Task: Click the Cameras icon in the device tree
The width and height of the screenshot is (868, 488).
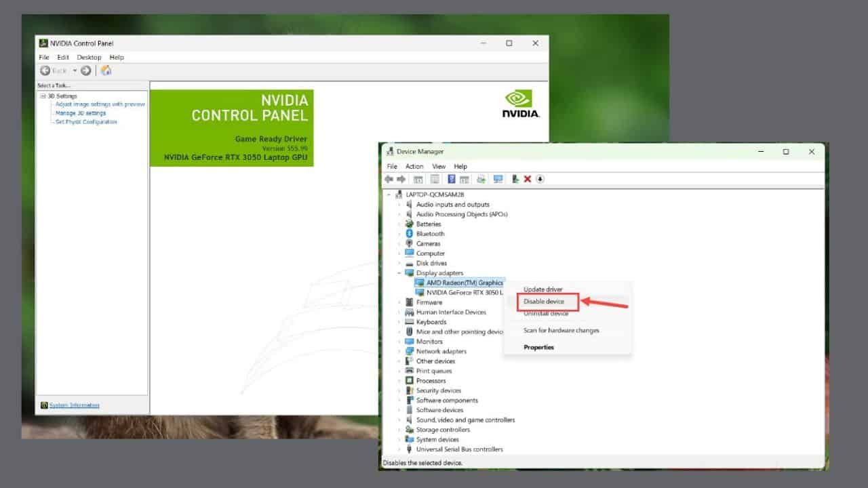Action: point(410,243)
